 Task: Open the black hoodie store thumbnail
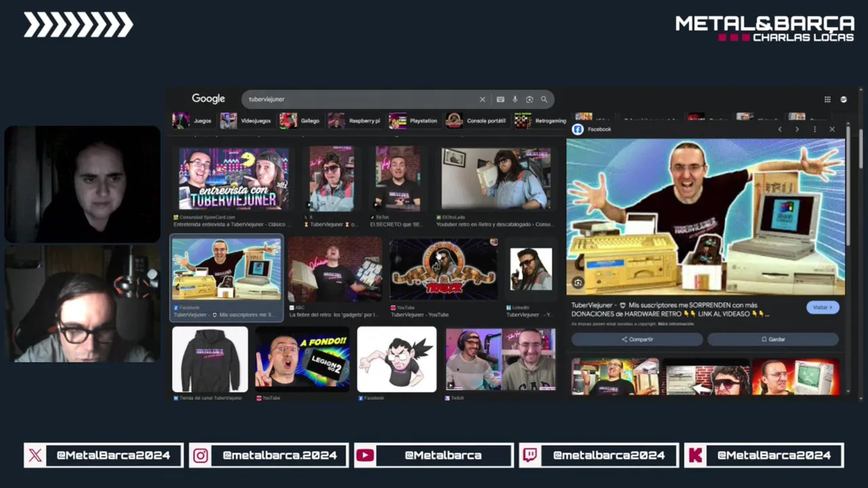(210, 359)
